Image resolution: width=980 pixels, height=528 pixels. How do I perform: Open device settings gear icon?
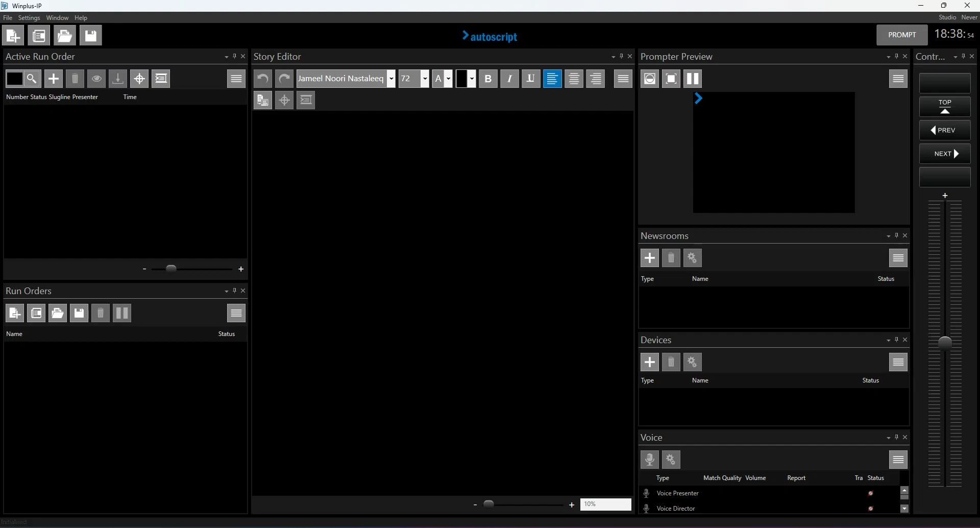click(x=692, y=362)
